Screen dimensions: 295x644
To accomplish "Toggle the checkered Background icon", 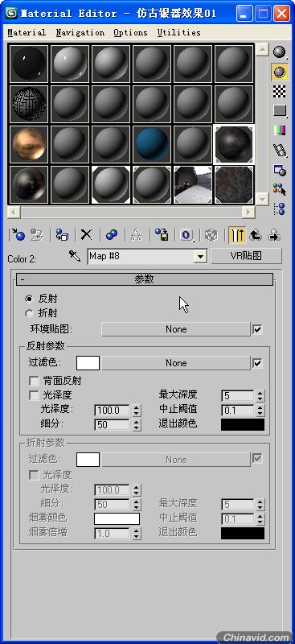I will pyautogui.click(x=280, y=91).
